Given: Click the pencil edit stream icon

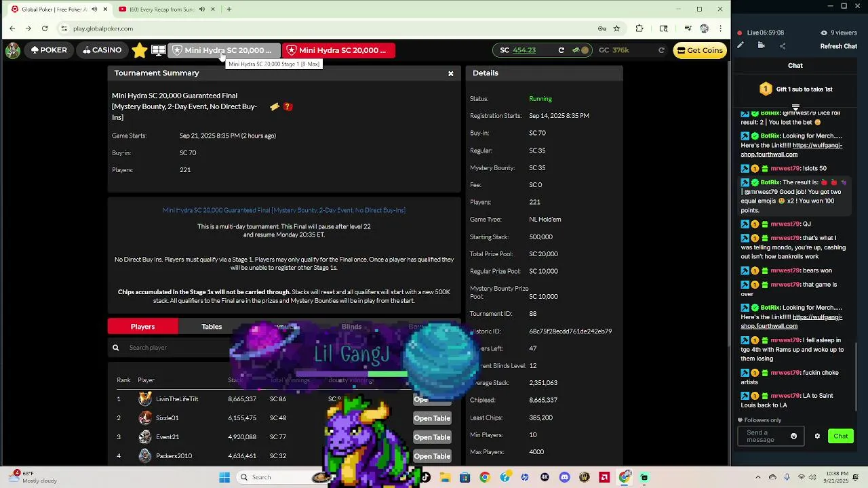Looking at the screenshot, I should [741, 45].
